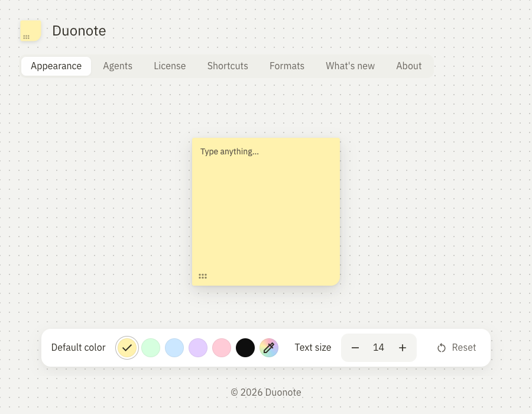The image size is (532, 414).
Task: Click the 'Text size' label
Action: pyautogui.click(x=313, y=348)
